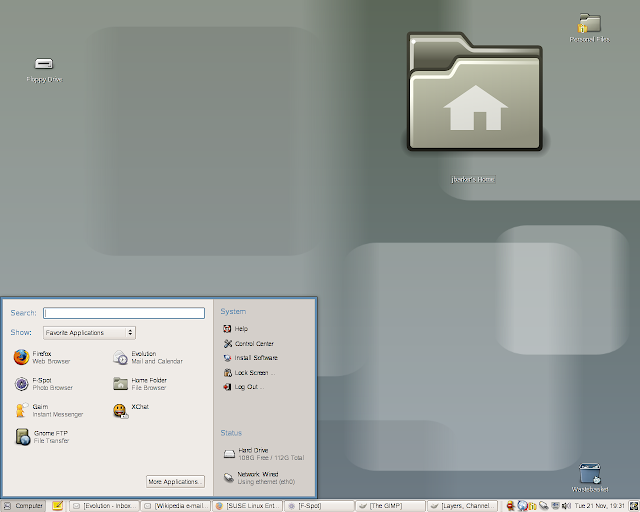Choose Log Out option

tap(243, 387)
